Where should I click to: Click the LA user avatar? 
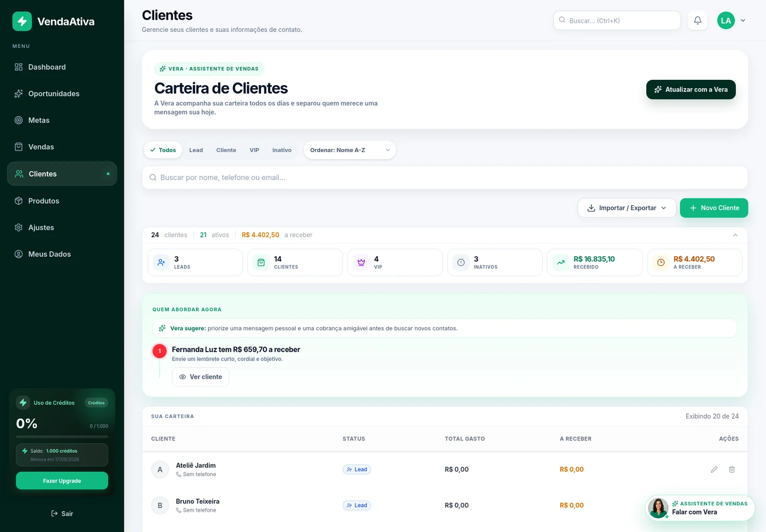pyautogui.click(x=726, y=20)
